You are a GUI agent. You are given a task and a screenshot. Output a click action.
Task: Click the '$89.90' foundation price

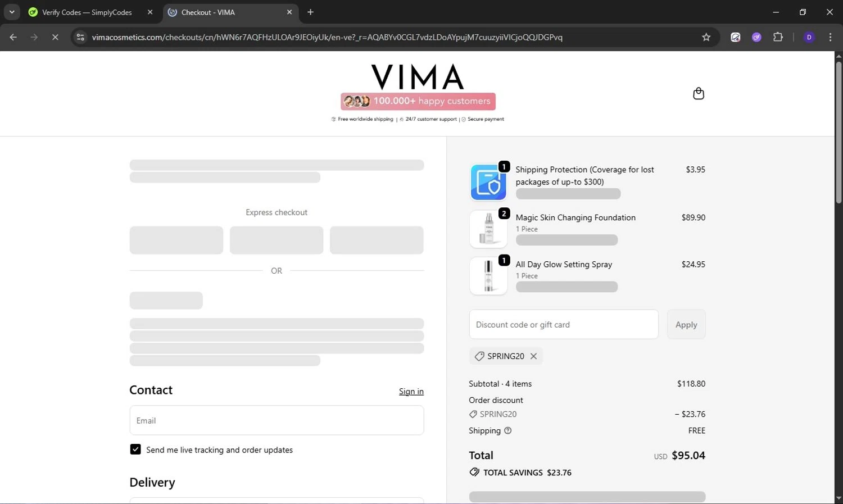pyautogui.click(x=694, y=217)
